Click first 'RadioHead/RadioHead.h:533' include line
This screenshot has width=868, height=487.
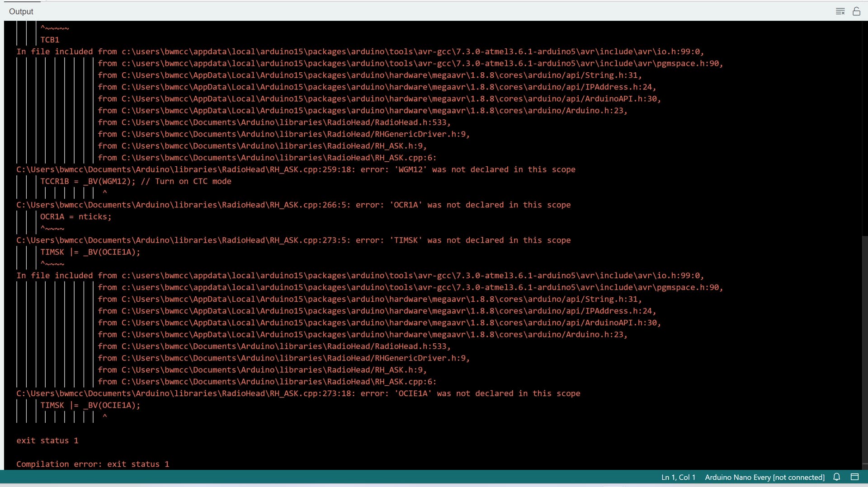[274, 122]
